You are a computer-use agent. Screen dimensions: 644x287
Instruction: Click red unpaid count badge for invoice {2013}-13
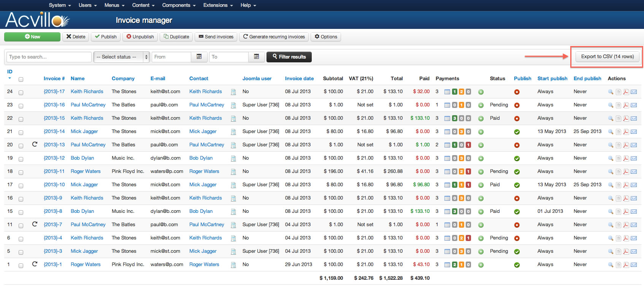click(468, 145)
